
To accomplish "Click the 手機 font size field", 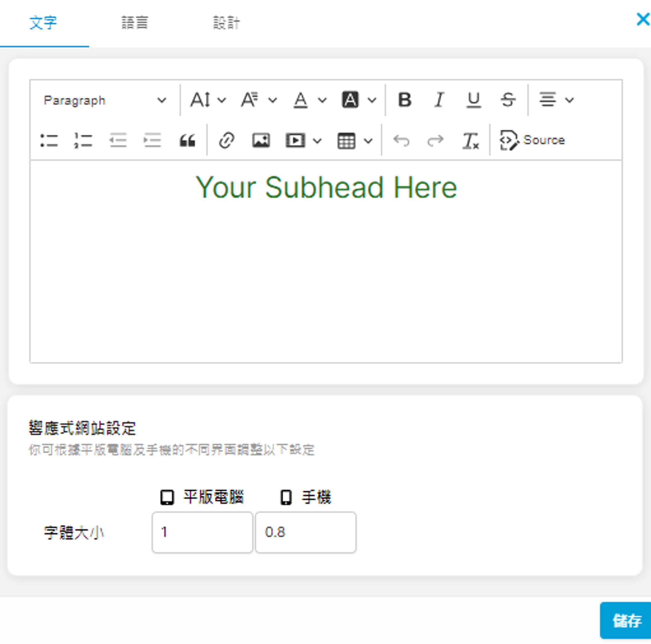I will pyautogui.click(x=305, y=532).
